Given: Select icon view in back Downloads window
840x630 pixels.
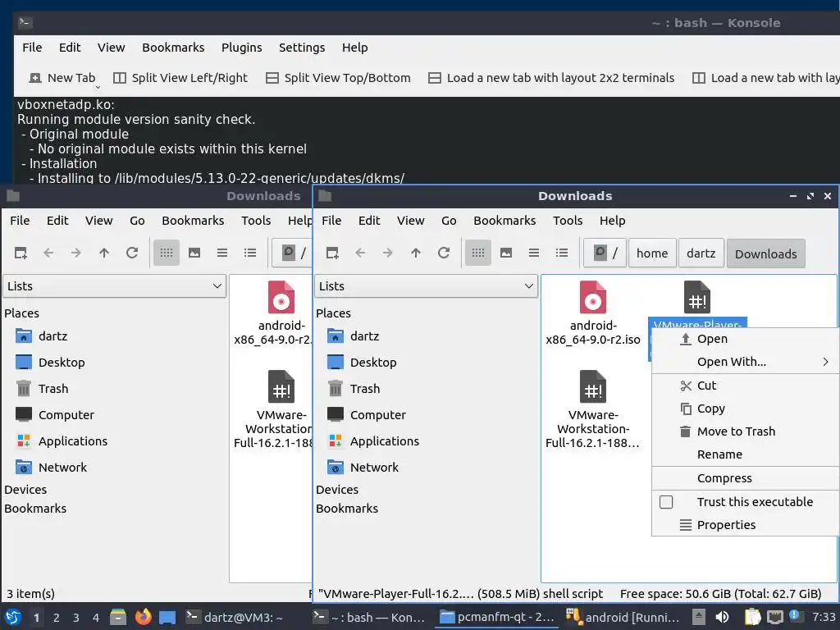Looking at the screenshot, I should (166, 253).
